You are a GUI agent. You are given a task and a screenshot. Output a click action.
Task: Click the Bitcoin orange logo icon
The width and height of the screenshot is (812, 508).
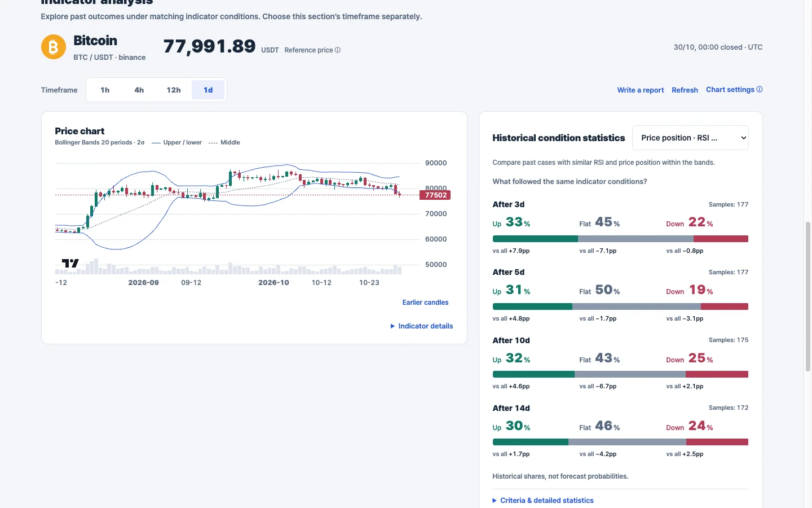(54, 47)
